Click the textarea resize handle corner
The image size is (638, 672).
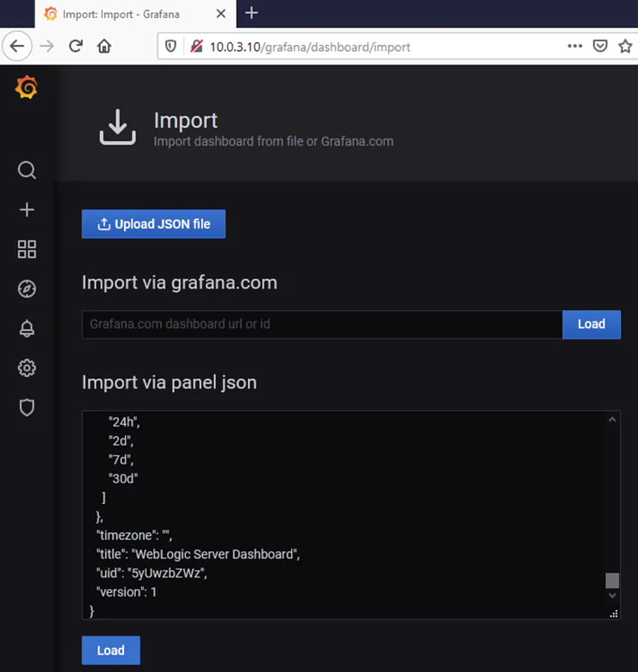tap(614, 613)
